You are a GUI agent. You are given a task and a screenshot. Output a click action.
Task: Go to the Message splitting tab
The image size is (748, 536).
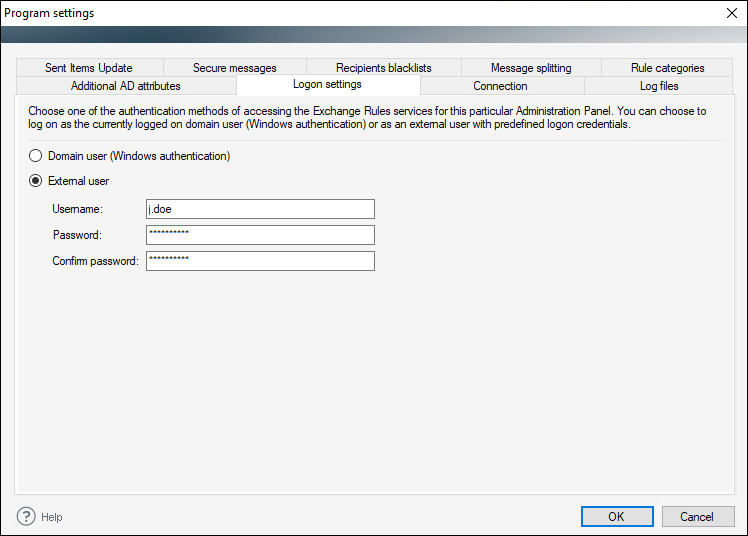click(x=531, y=68)
